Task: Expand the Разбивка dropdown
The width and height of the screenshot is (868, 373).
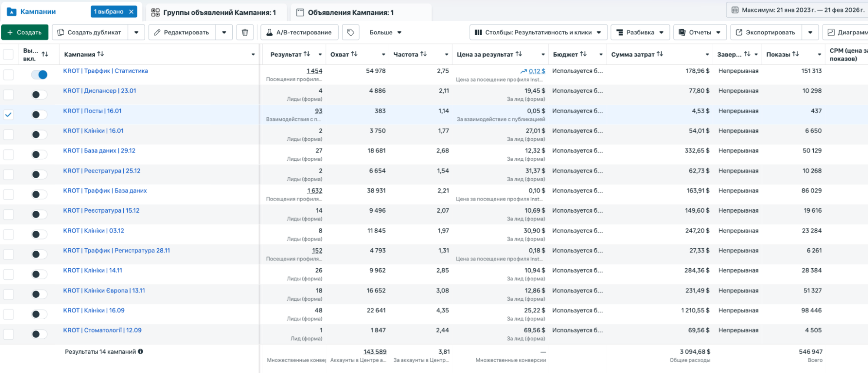Action: (640, 33)
